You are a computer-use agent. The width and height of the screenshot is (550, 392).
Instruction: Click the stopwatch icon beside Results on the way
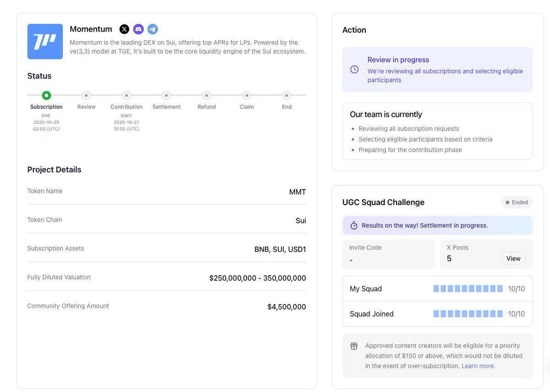[x=354, y=225]
